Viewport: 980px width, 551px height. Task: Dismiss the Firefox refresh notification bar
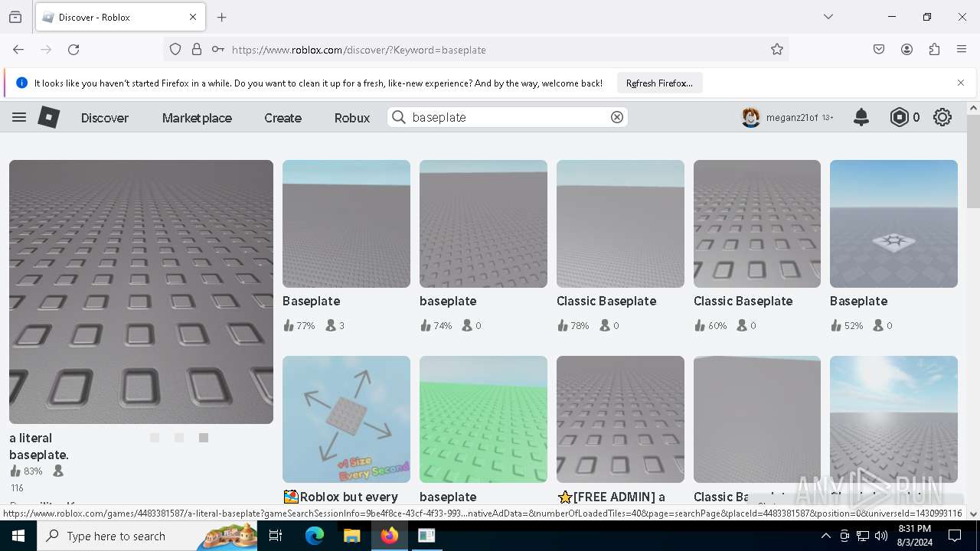click(961, 83)
